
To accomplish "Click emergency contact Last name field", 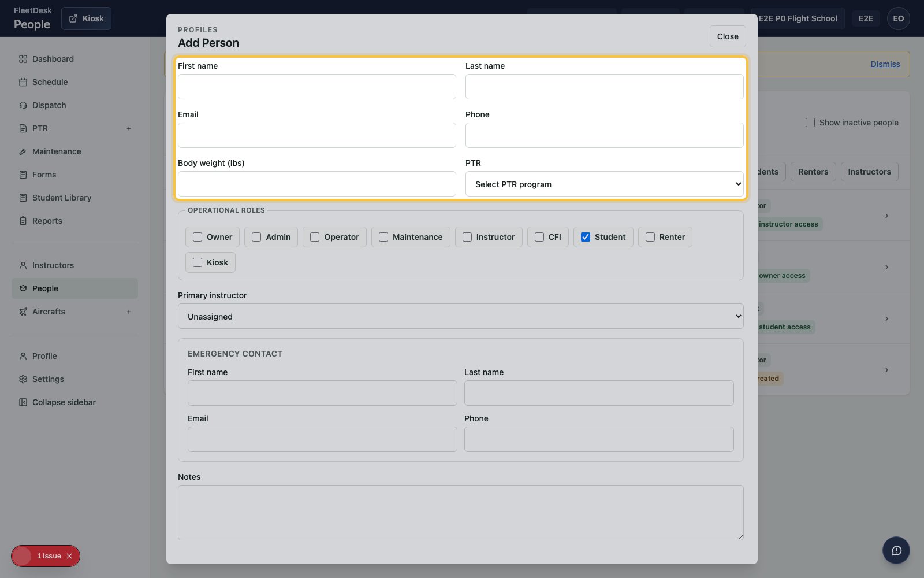I will [599, 393].
